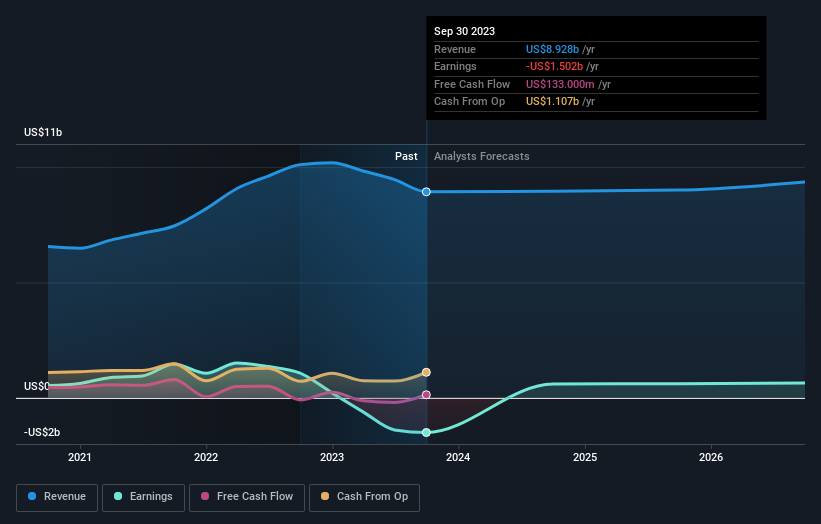Image resolution: width=821 pixels, height=524 pixels.
Task: Toggle the Earnings legend series
Action: (x=143, y=497)
